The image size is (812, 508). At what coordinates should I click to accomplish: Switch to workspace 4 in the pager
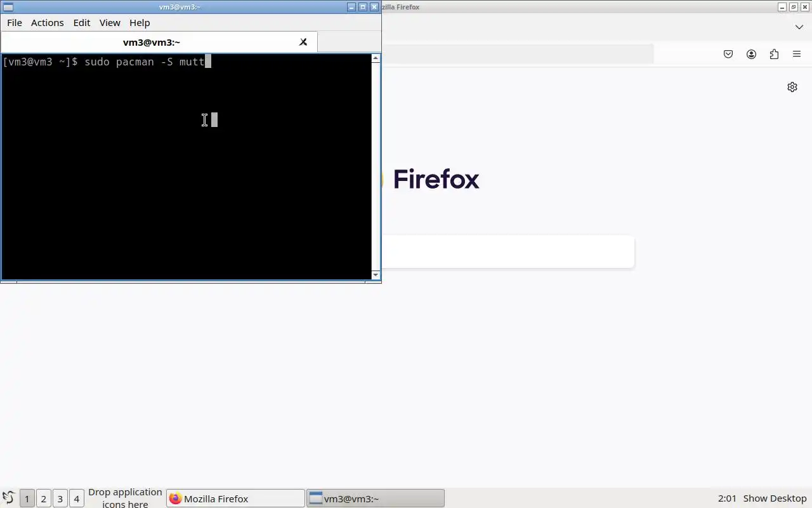pos(76,498)
